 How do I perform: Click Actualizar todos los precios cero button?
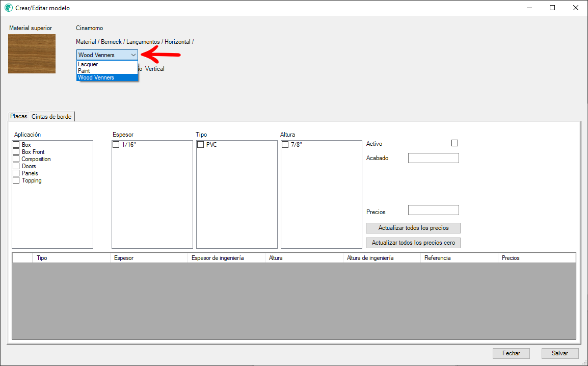click(x=413, y=243)
